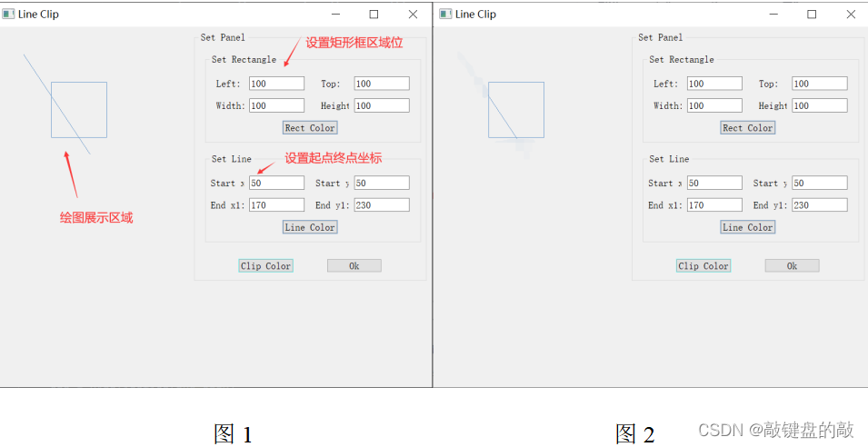Click the Ok button in the left window

[x=354, y=266]
